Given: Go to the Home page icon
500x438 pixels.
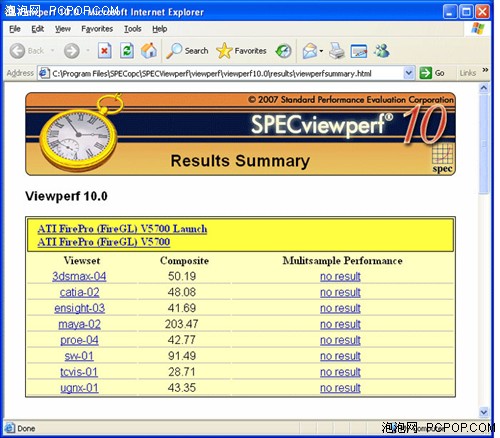Looking at the screenshot, I should pyautogui.click(x=149, y=51).
